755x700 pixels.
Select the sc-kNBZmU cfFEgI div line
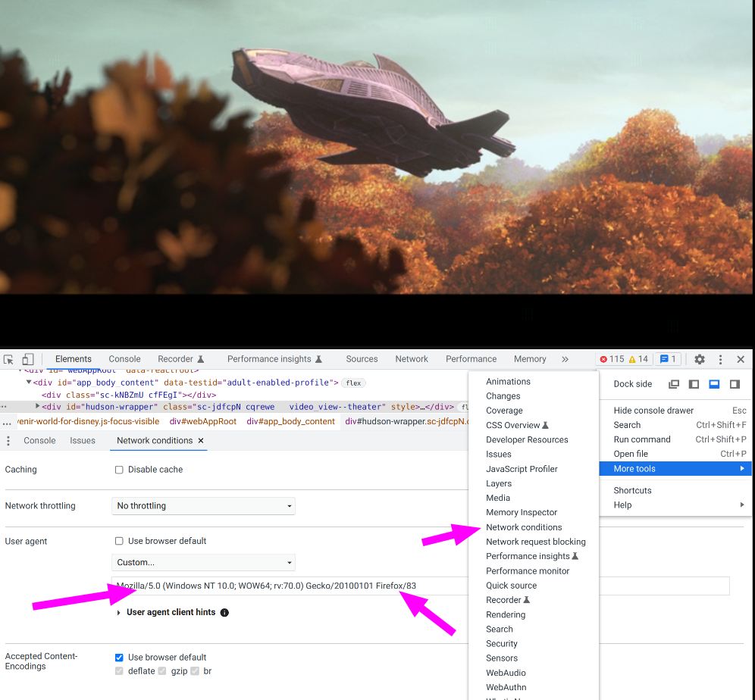pos(129,395)
